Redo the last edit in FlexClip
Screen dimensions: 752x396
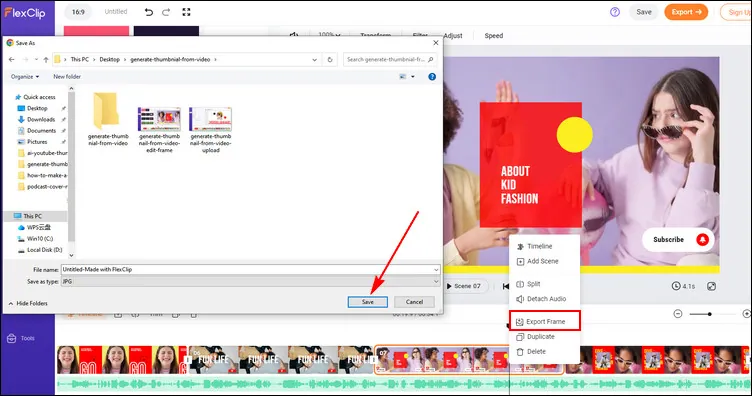tap(166, 12)
